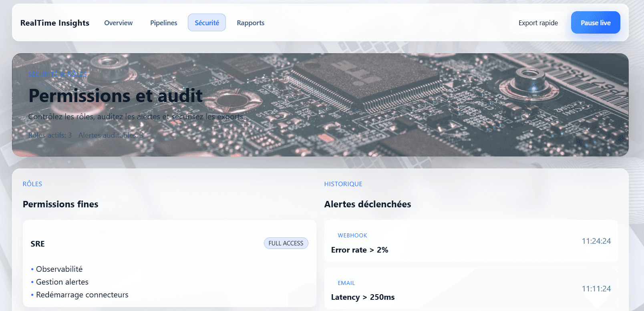Select the Sécurité tab
This screenshot has width=644, height=311.
[x=207, y=23]
